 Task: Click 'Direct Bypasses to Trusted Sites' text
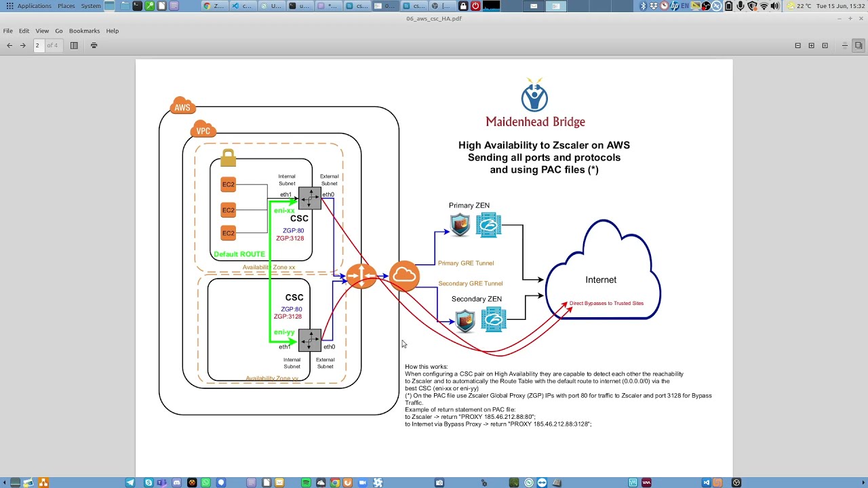pyautogui.click(x=606, y=303)
